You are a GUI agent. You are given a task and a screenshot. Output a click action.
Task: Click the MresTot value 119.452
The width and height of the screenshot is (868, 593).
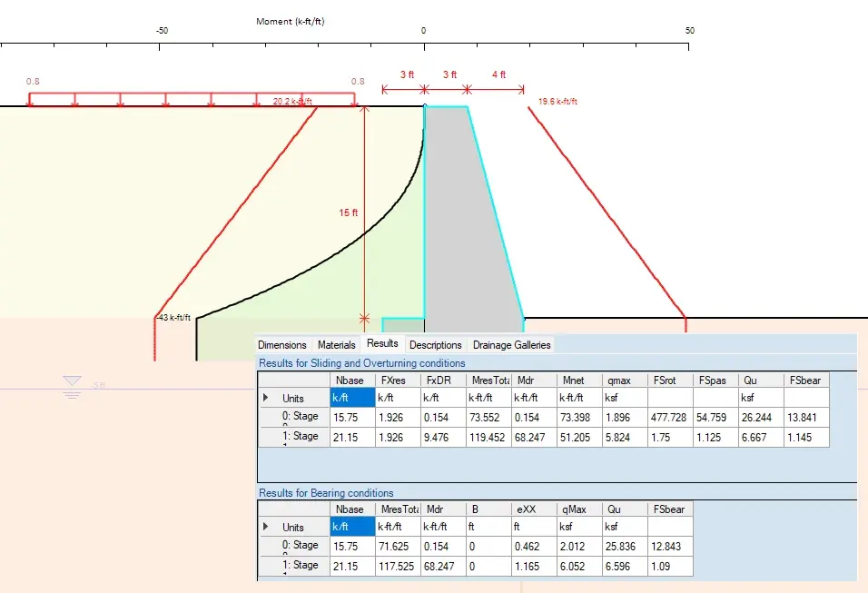click(488, 437)
